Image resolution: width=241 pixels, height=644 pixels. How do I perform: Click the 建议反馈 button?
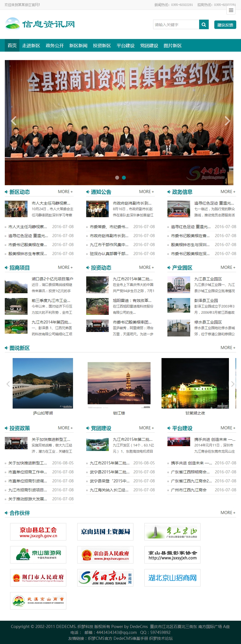225,25
